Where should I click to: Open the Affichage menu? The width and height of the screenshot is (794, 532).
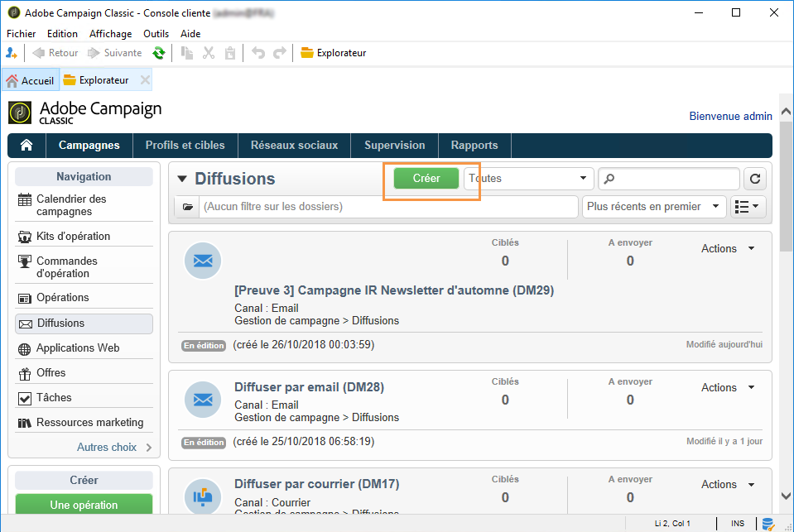tap(110, 34)
